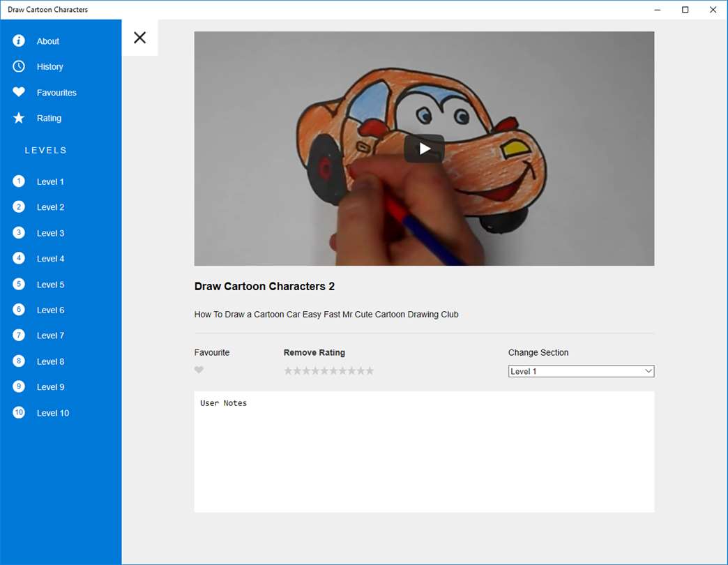Open History via the clock icon

pos(19,66)
